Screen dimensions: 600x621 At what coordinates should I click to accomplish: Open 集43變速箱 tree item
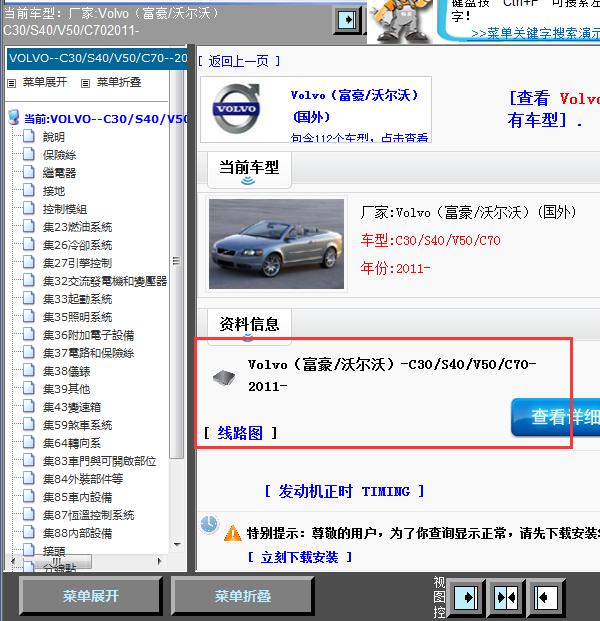tap(72, 407)
